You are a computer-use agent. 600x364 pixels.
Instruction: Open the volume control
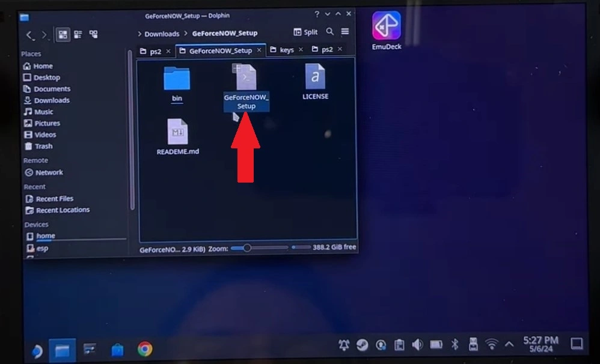(x=417, y=345)
